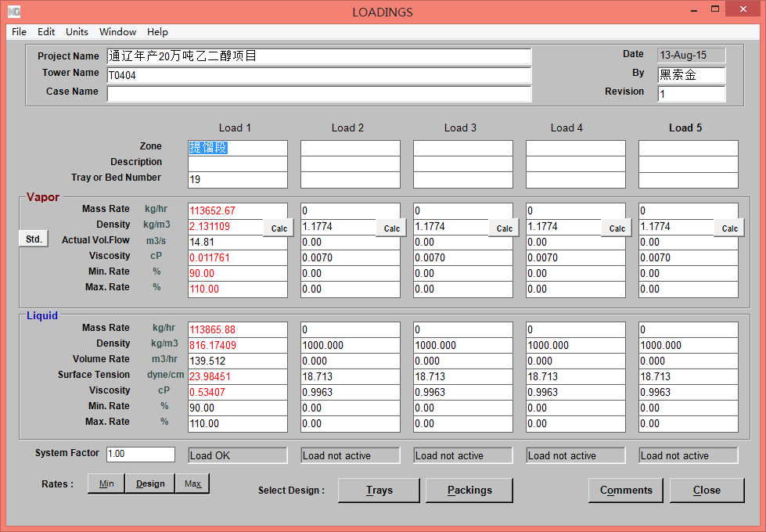
Task: Click vapor Min. Rate 90.00 in red
Action: 238,274
